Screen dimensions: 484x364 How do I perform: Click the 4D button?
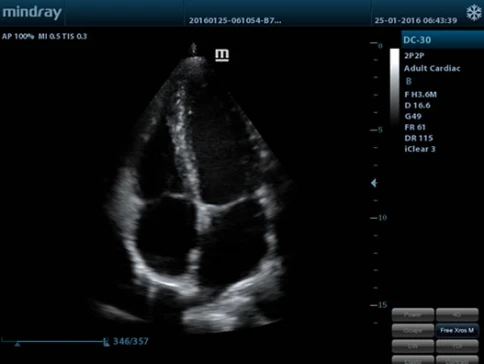(x=457, y=315)
